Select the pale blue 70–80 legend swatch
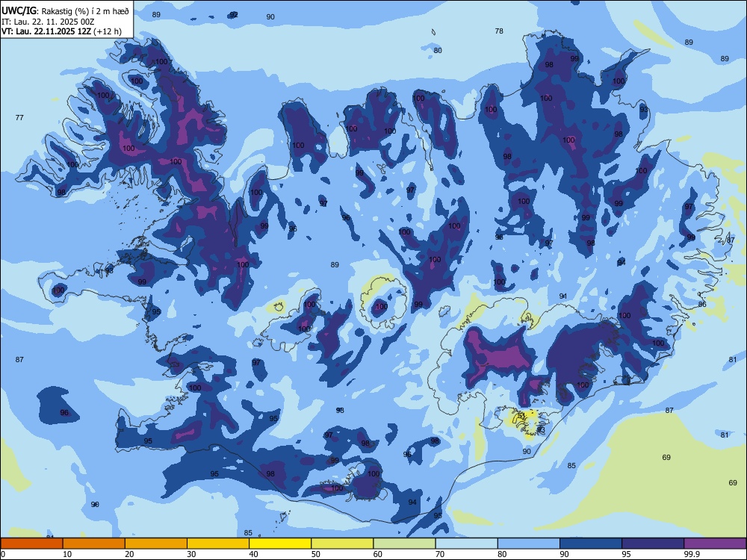The height and width of the screenshot is (560, 747). pos(466,544)
